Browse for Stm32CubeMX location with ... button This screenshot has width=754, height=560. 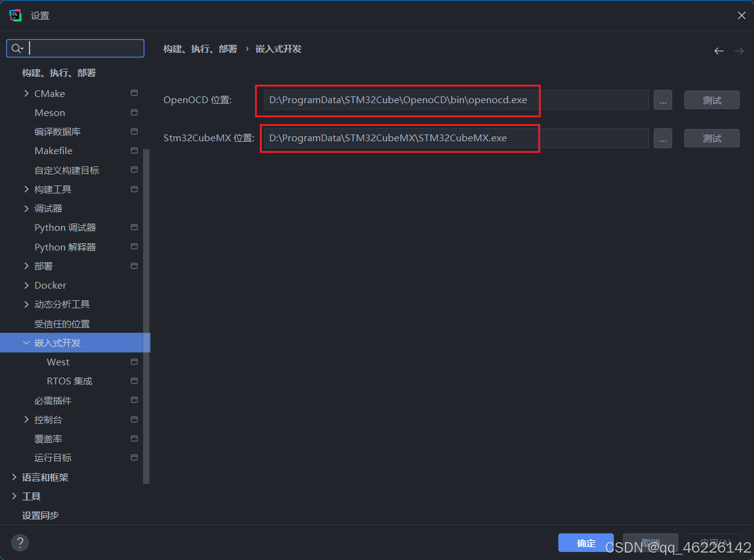pos(662,138)
